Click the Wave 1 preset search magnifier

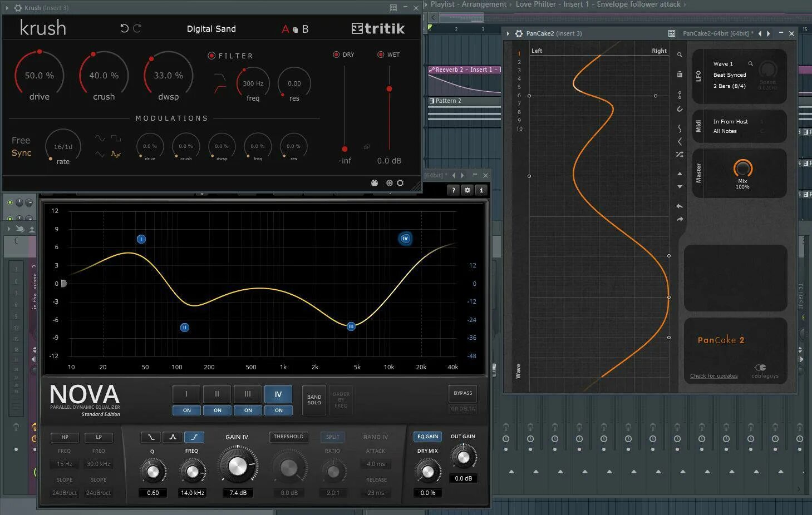click(750, 64)
